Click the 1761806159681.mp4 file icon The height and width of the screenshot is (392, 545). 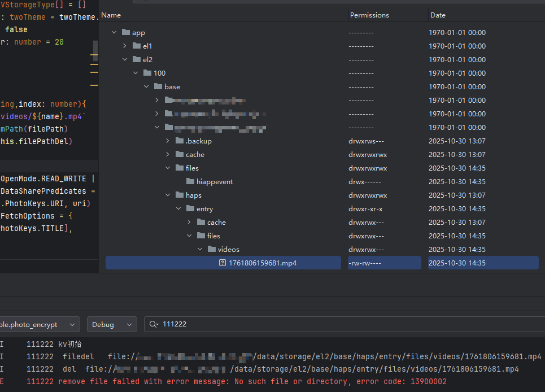tap(223, 263)
